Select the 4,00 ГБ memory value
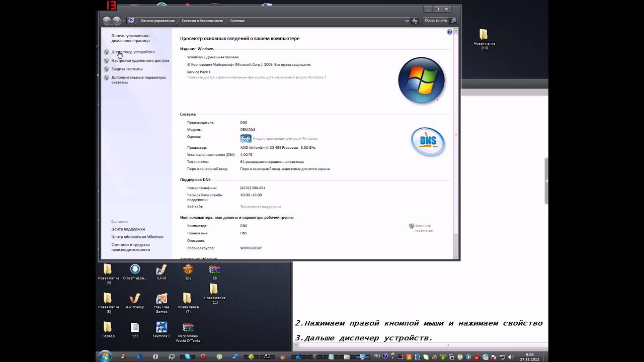The width and height of the screenshot is (644, 362). pos(246,155)
